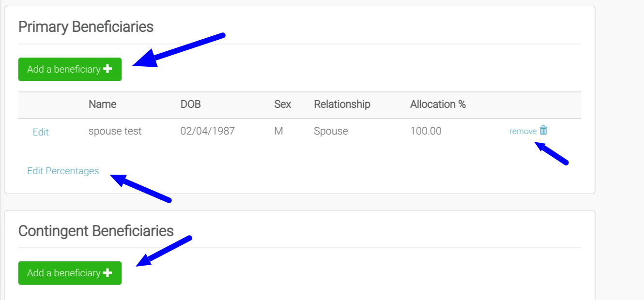Click the remove link for spouse test
Screen dimensions: 644x300
(522, 131)
